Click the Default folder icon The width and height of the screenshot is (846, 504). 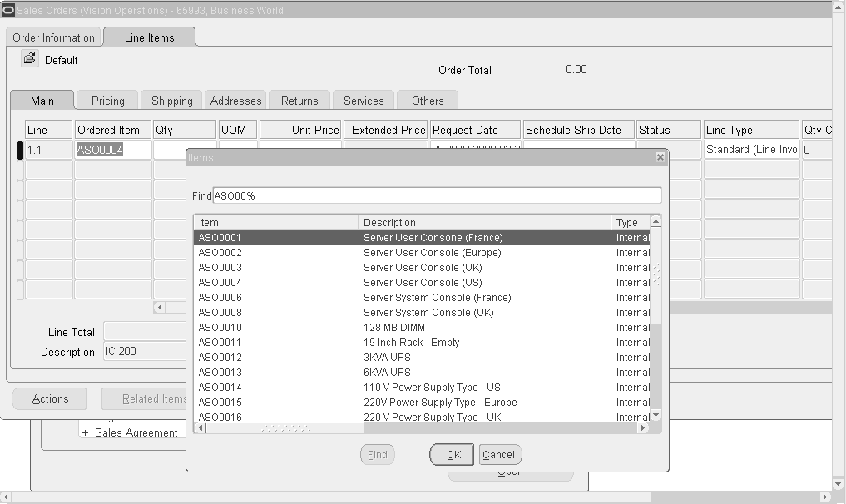[30, 58]
